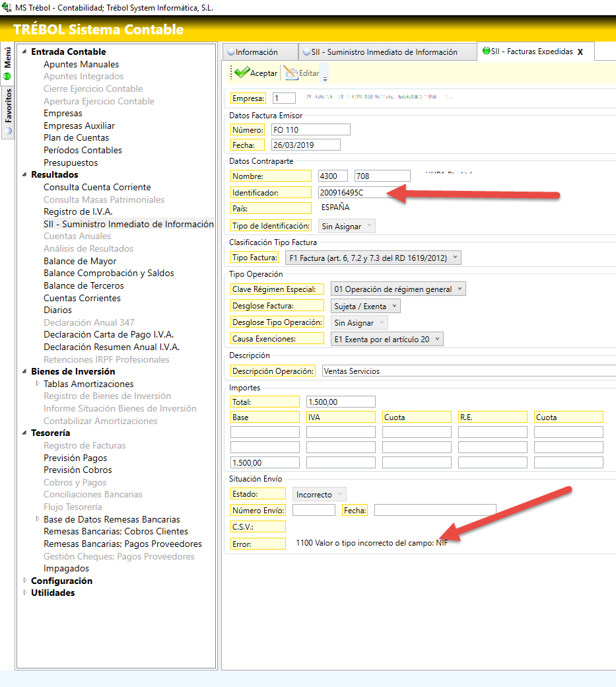Click the error message 1100 Valor o tipo incorrecto
Screen dimensions: 616x687
coord(372,543)
